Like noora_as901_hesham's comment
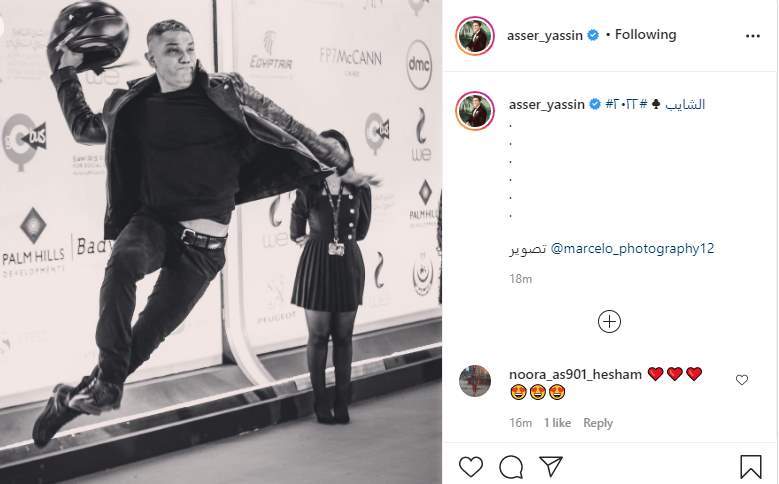 point(742,380)
